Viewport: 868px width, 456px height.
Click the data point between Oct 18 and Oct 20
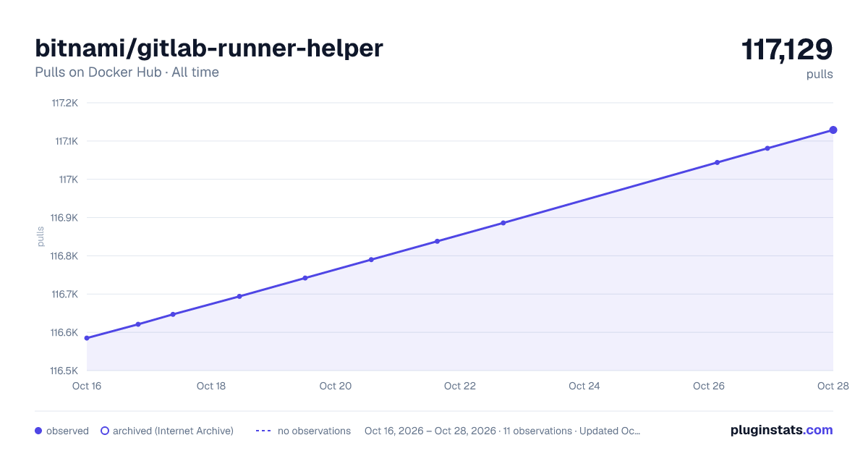[239, 296]
